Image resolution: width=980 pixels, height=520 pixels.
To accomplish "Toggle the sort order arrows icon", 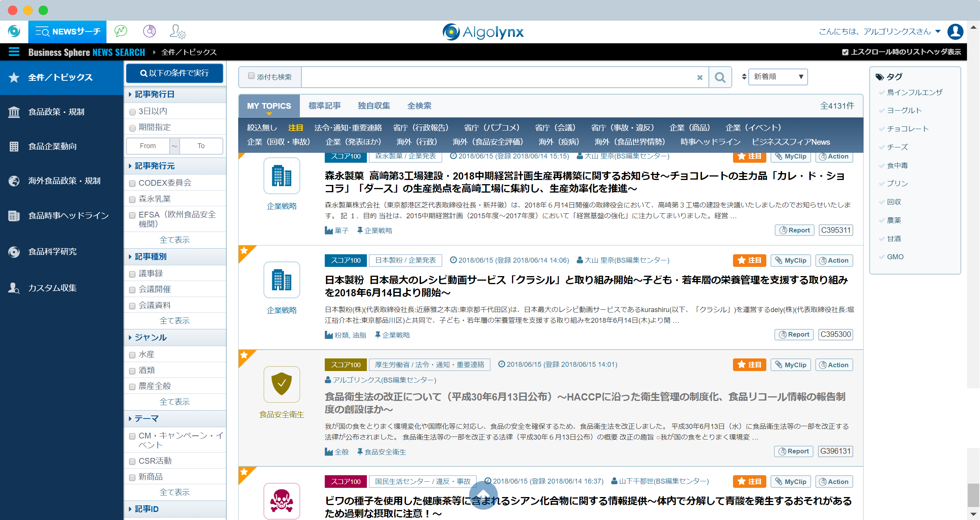I will 744,77.
